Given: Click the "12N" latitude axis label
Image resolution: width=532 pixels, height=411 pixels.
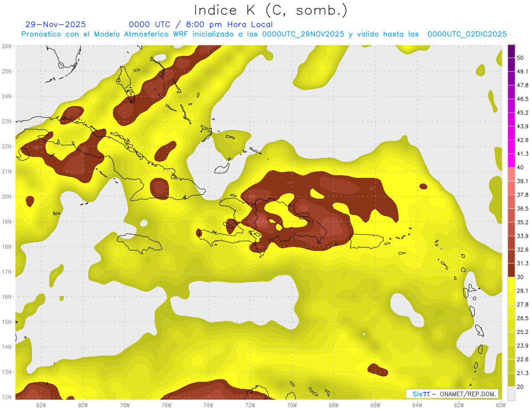Looking at the screenshot, I should click(7, 397).
